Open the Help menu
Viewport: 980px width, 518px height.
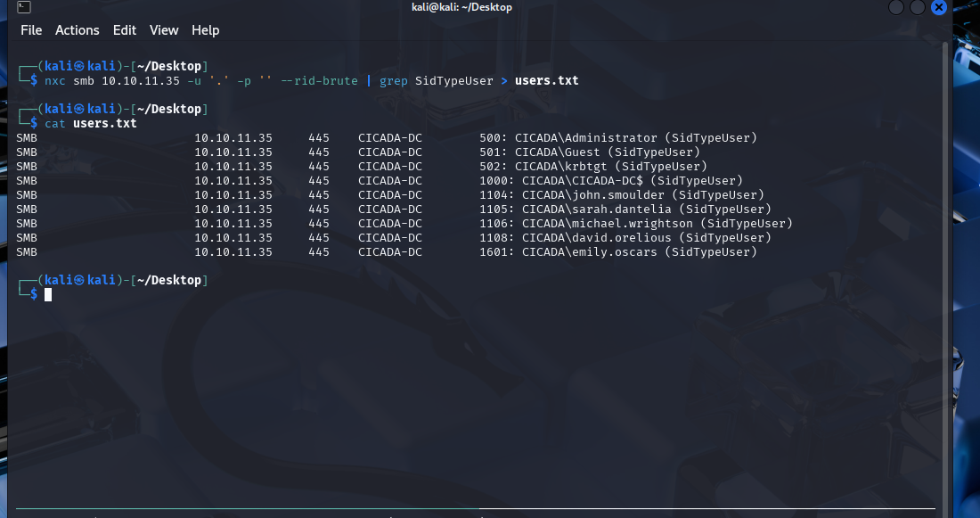click(x=205, y=30)
